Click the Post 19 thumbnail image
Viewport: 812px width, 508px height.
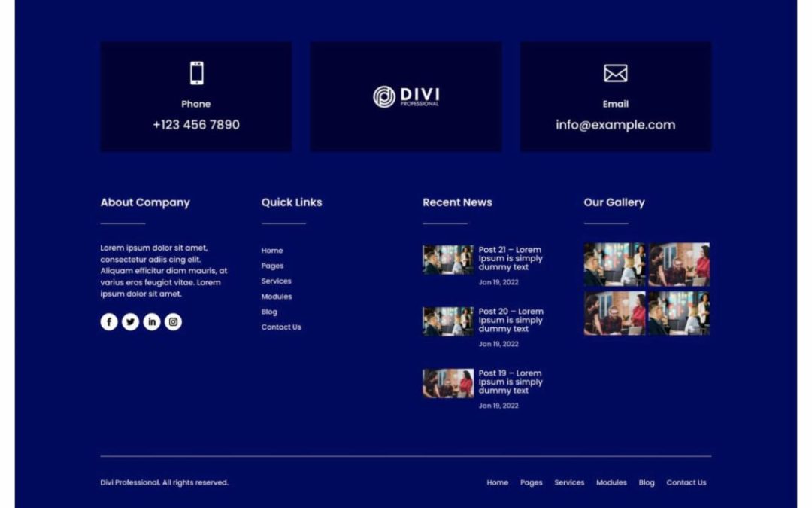[x=448, y=384]
